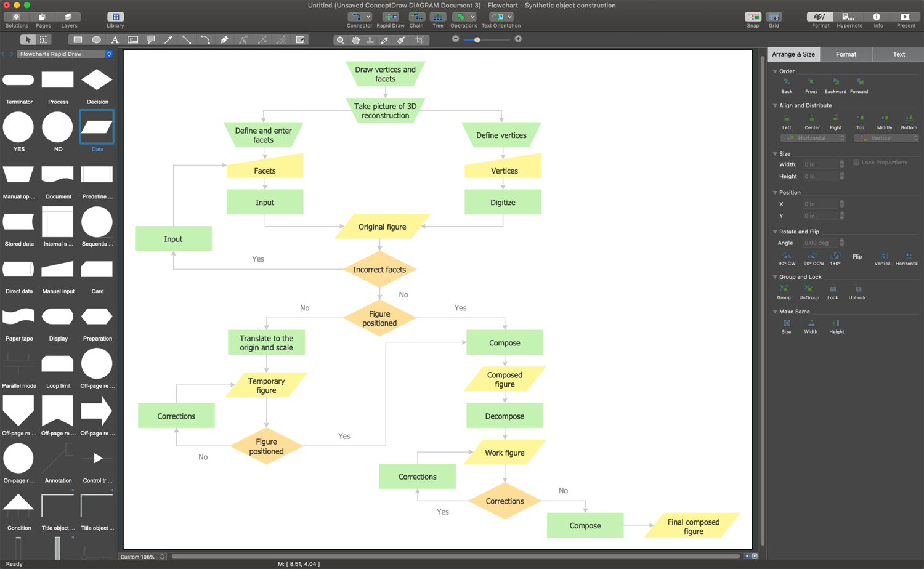Screen dimensions: 924x569
Task: Open the Flowcharts Rapid Draw library selector
Action: pos(64,54)
